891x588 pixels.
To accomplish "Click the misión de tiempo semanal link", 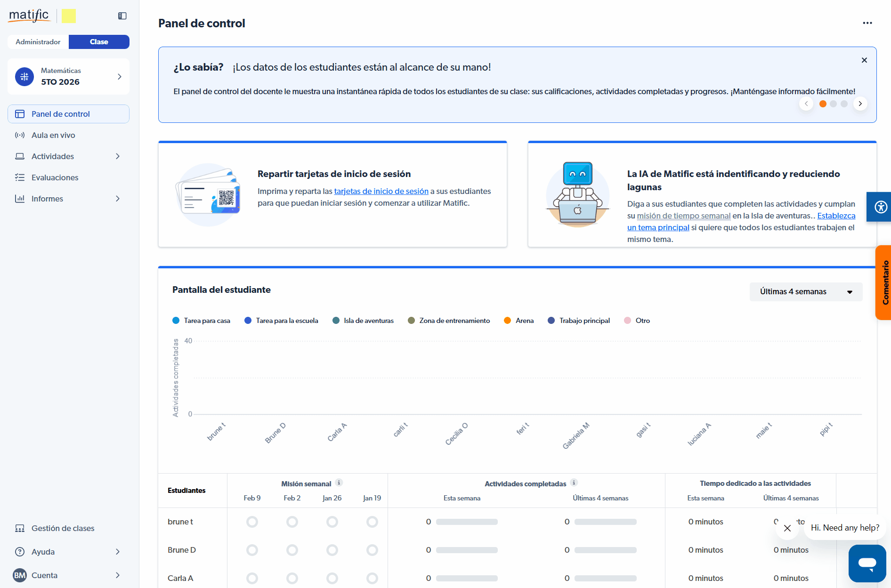I will (x=683, y=216).
